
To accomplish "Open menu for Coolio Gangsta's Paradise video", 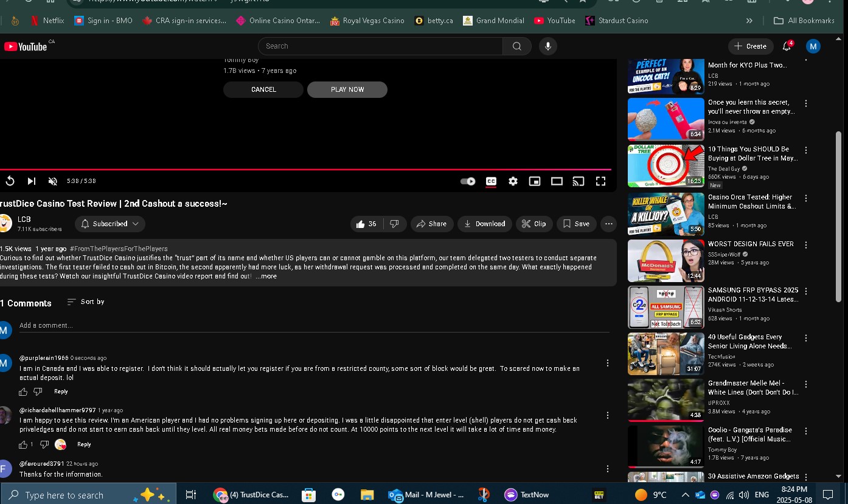I will click(806, 431).
